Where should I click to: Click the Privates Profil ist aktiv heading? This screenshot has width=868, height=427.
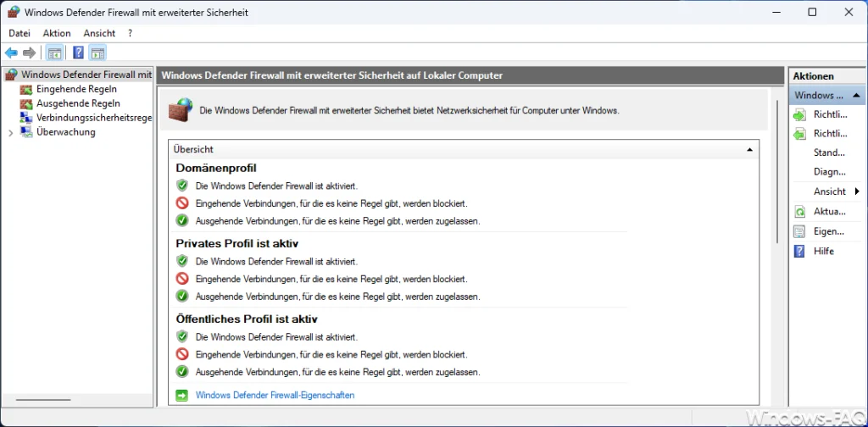237,243
